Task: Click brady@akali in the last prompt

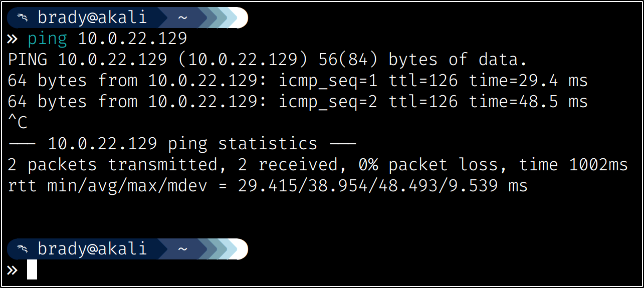Action: click(92, 249)
